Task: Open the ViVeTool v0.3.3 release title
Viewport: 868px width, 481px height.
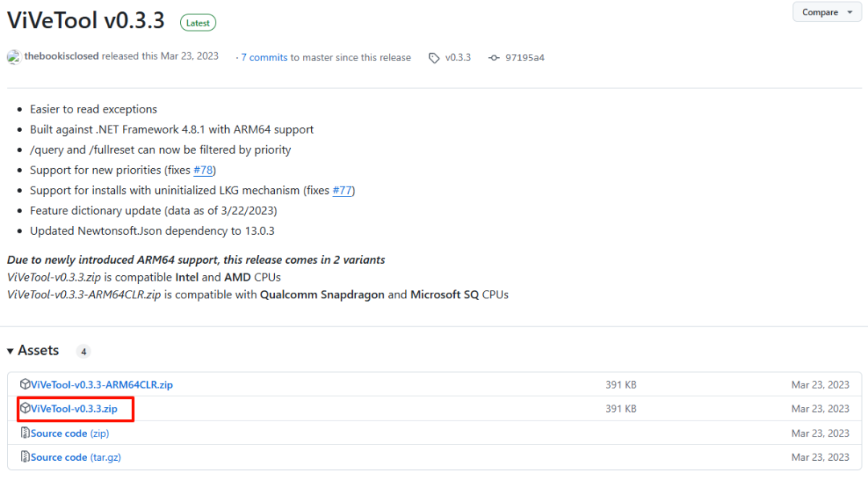Action: (86, 21)
